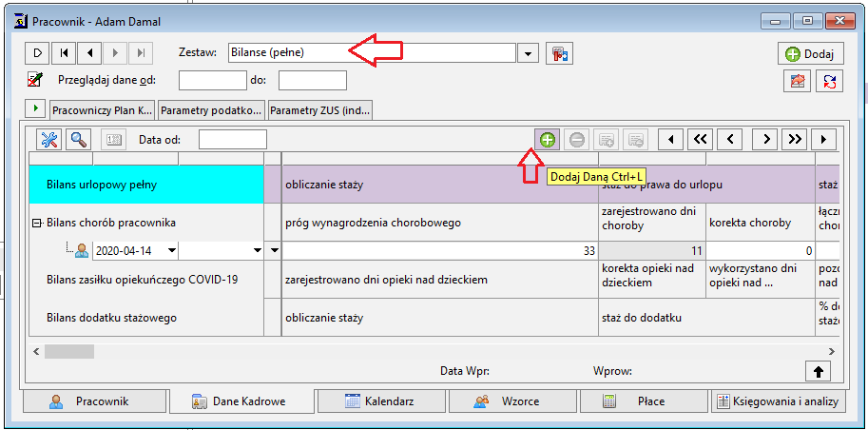Open the Zestaw dropdown arrow
Screen dimensions: 868x430
point(528,53)
